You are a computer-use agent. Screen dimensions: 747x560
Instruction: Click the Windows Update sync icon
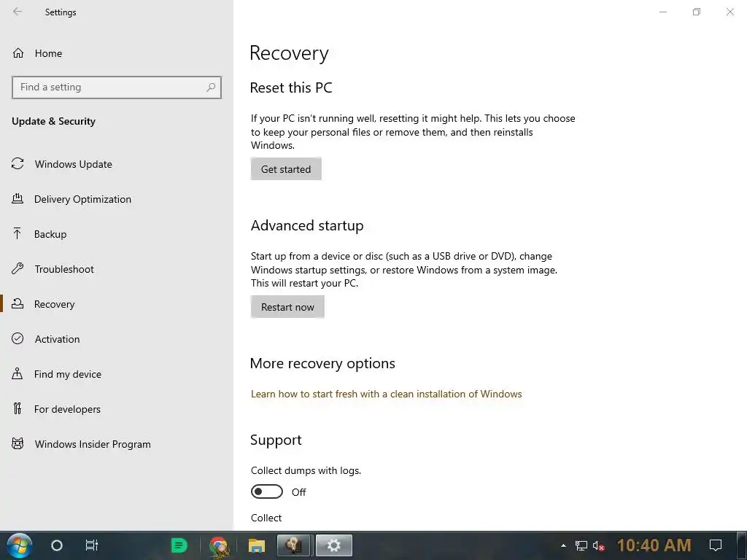(x=18, y=164)
